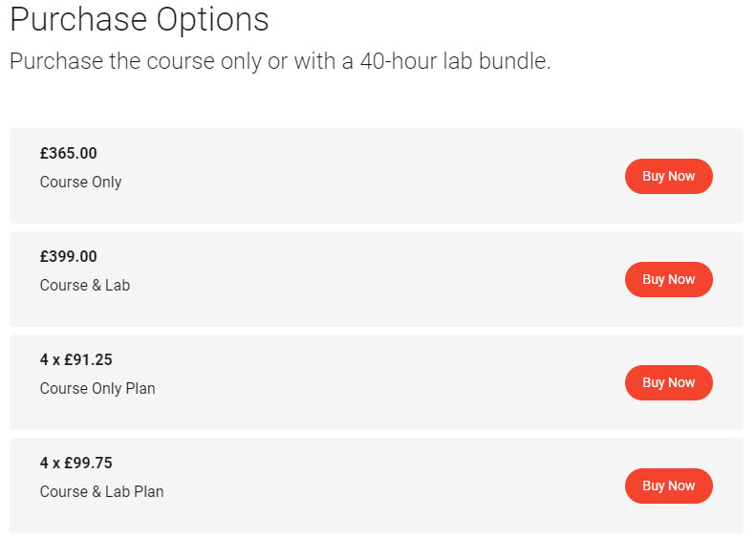The width and height of the screenshot is (756, 540).
Task: Buy the 4 x £91.25 Course Only Plan
Action: (x=668, y=382)
